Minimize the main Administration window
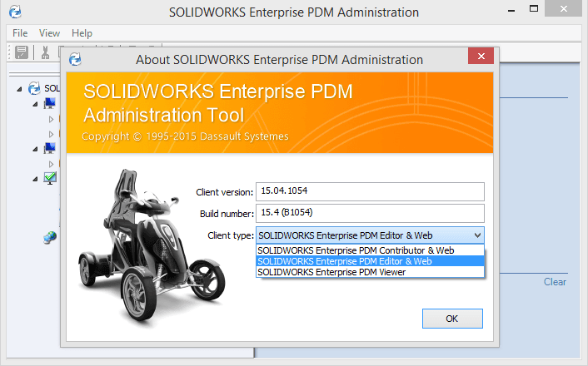This screenshot has height=366, width=588. point(511,10)
